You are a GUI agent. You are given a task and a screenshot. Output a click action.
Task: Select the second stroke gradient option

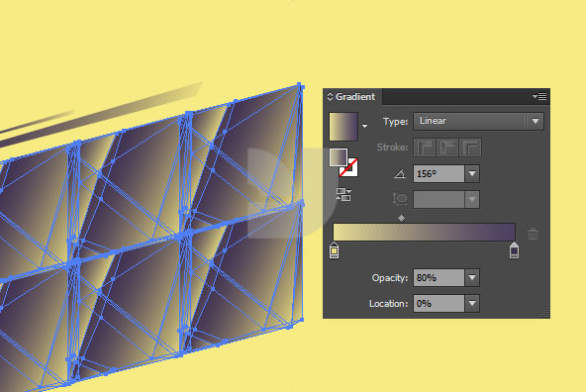click(x=447, y=147)
